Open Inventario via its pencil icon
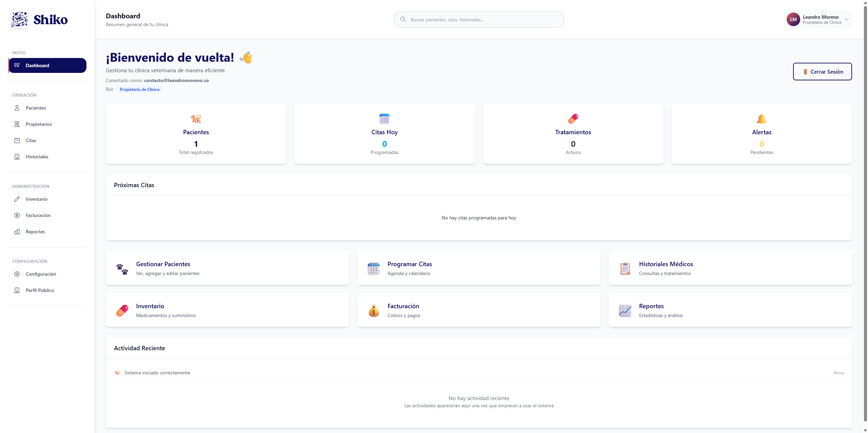The image size is (868, 433). (x=17, y=199)
